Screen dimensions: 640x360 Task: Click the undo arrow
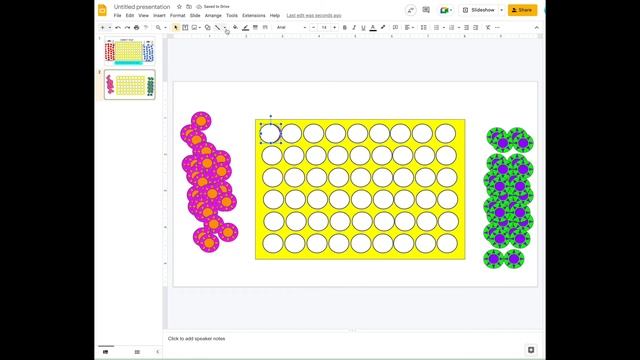coord(118,27)
